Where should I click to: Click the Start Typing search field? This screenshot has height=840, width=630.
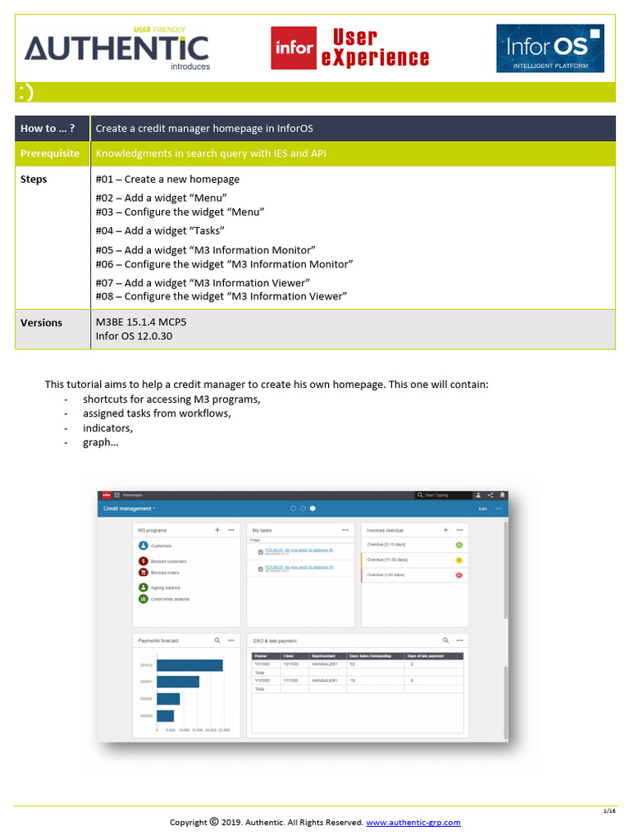tap(443, 495)
